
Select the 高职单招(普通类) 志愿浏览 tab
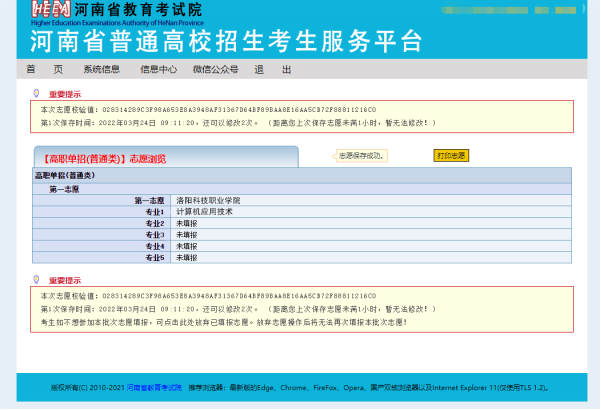[x=105, y=158]
